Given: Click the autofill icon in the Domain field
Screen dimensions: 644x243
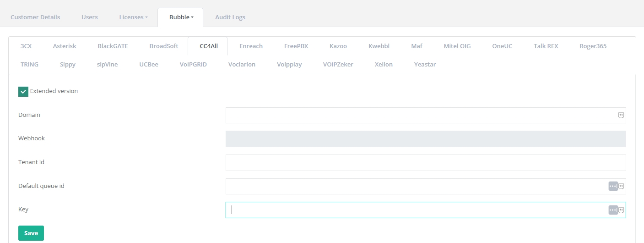Looking at the screenshot, I should [621, 116].
